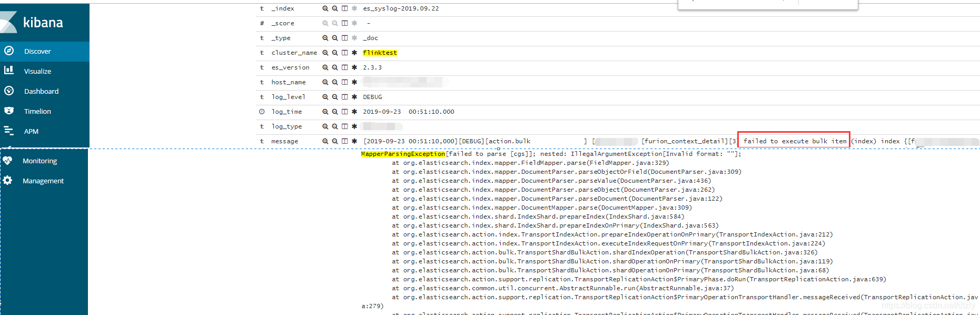
Task: Filter for _type value _doc
Action: click(x=325, y=38)
